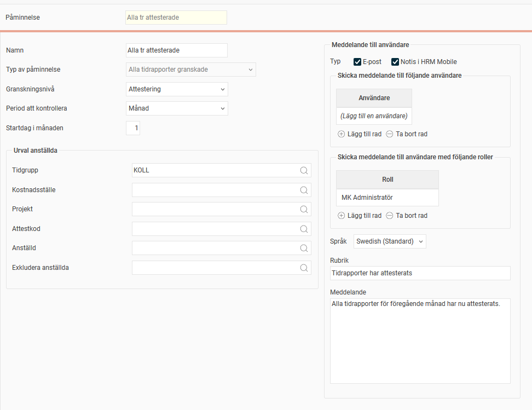
Task: Click the Startdag i månaden field
Action: click(x=133, y=128)
